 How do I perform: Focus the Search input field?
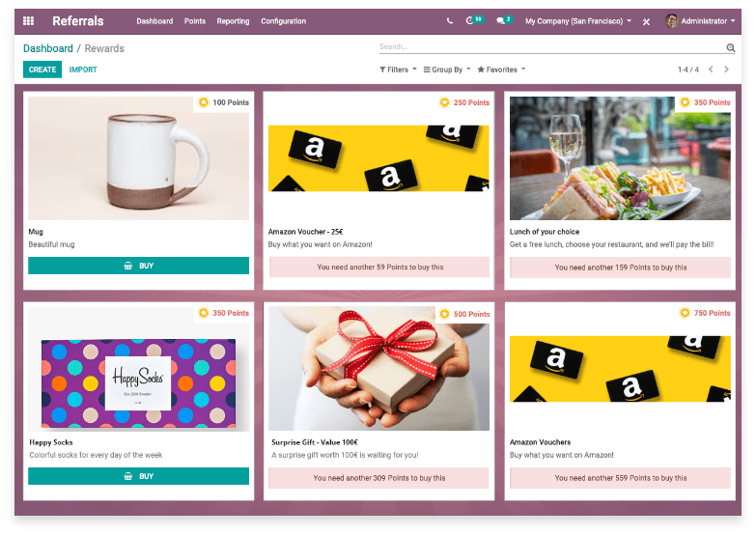tap(552, 46)
